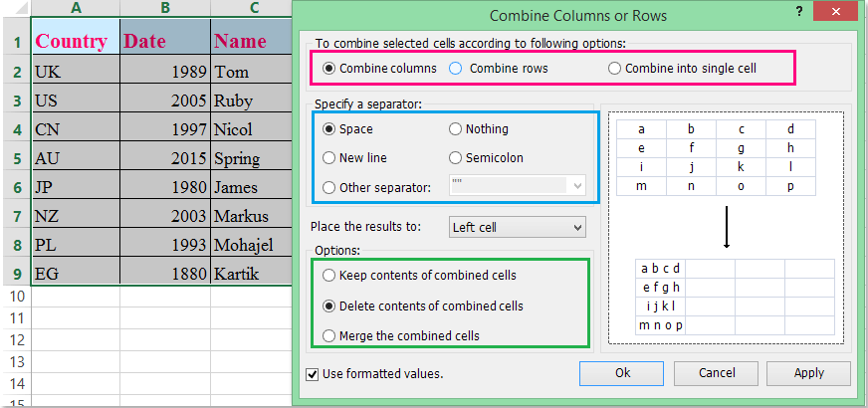Choose the Nothing separator option

[456, 129]
